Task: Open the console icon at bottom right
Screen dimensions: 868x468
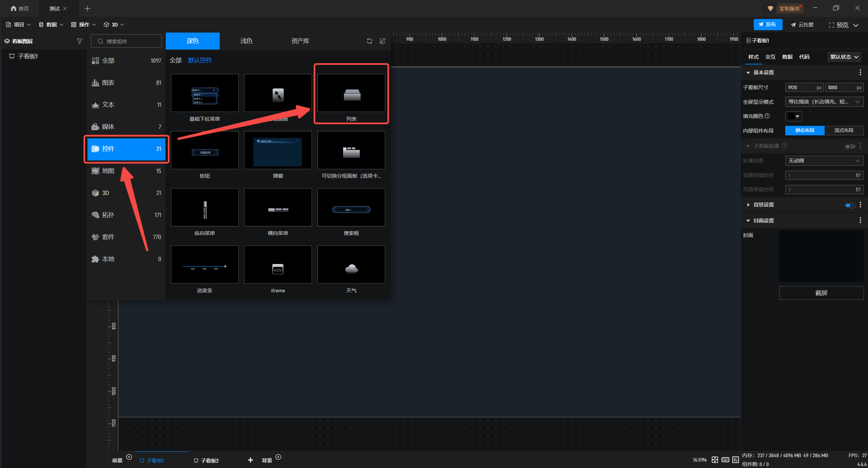Action: (735, 460)
